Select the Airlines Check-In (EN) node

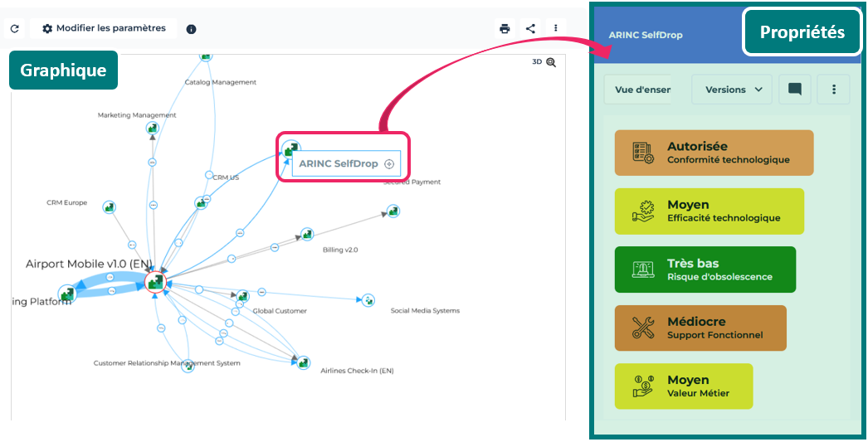(304, 362)
